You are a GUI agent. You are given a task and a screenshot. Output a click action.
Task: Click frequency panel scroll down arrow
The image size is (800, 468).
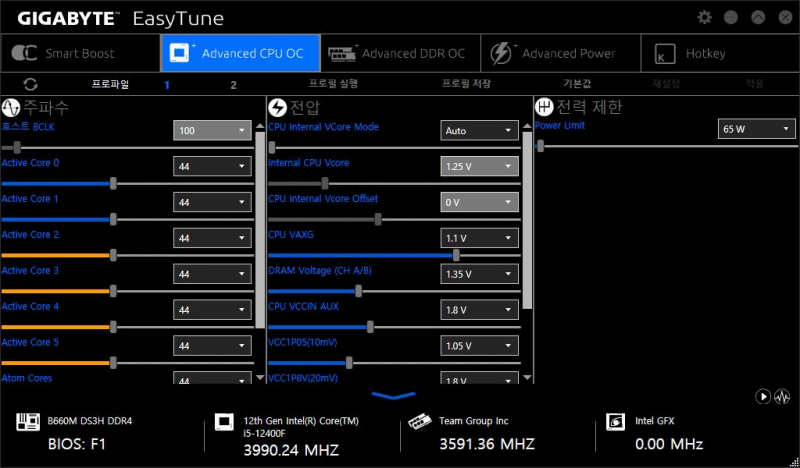(260, 378)
